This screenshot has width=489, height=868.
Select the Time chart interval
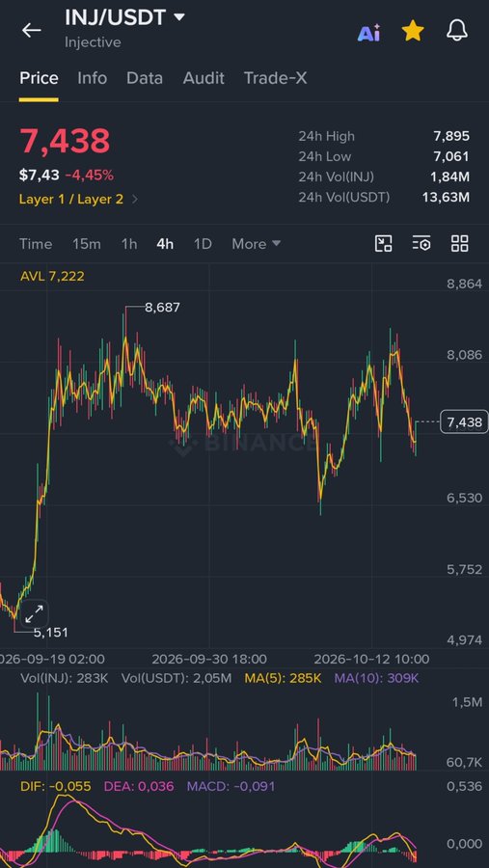[x=36, y=244]
